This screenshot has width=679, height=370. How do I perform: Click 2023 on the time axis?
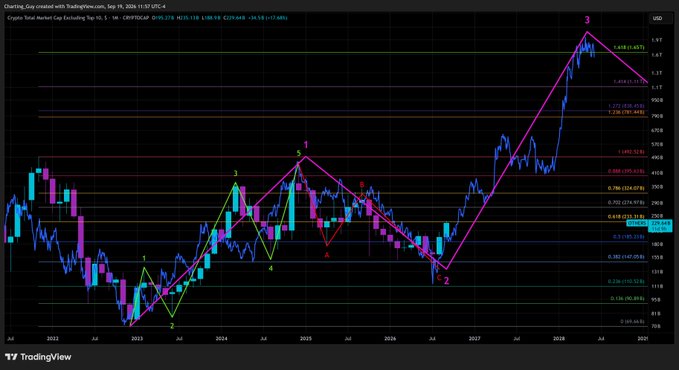click(x=137, y=339)
